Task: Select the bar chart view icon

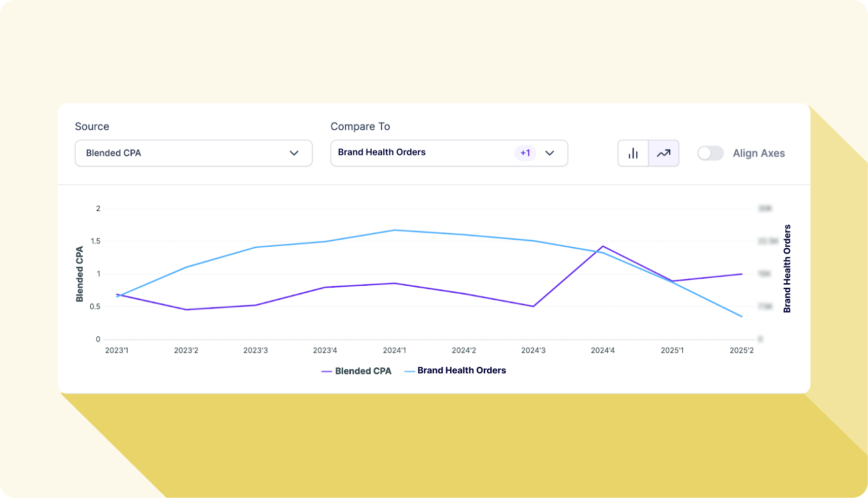Action: [x=633, y=153]
